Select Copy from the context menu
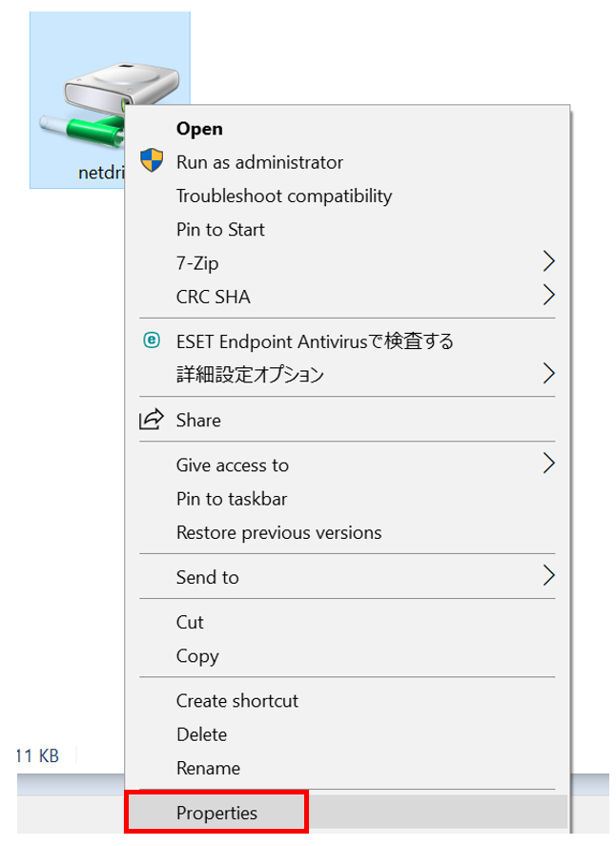This screenshot has height=846, width=616. pos(197,656)
